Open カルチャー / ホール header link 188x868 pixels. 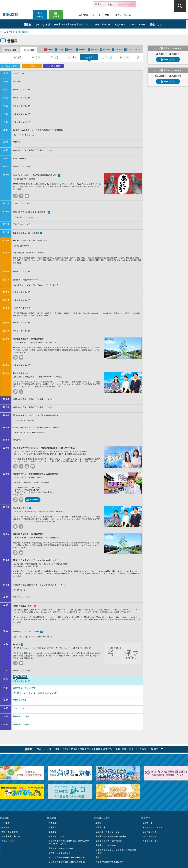[x=122, y=15]
